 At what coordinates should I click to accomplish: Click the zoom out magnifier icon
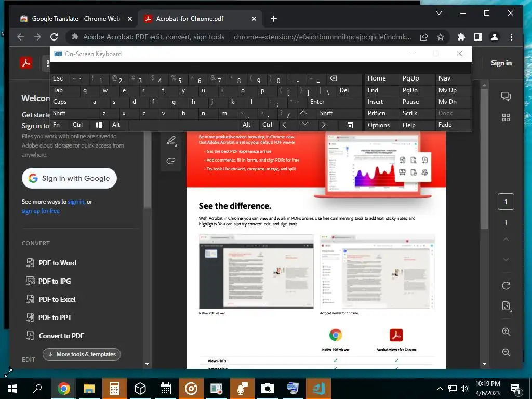(506, 352)
